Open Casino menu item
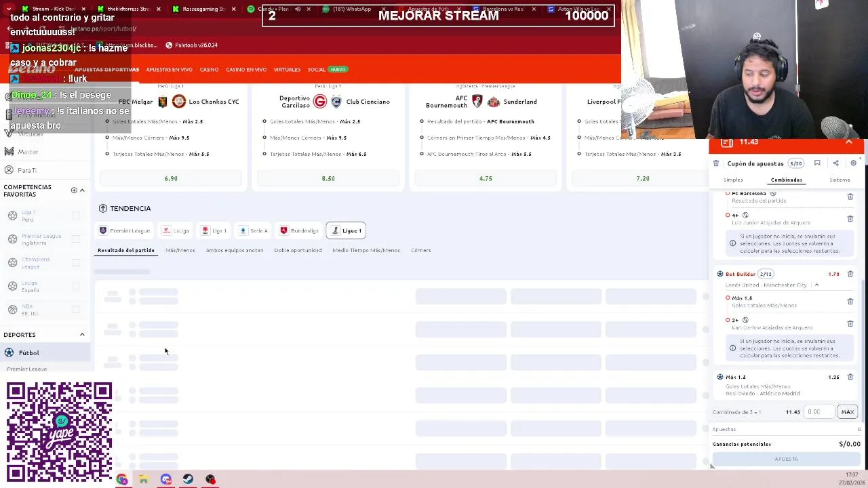The height and width of the screenshot is (488, 868). click(209, 70)
